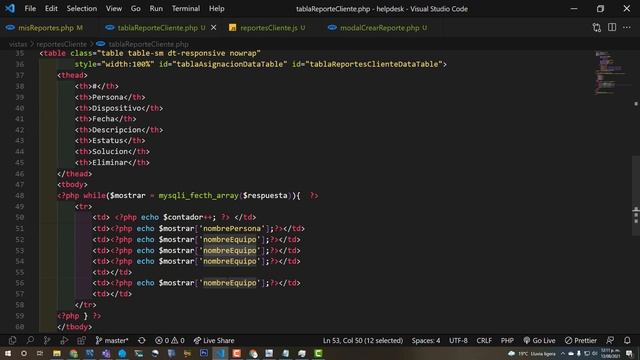Select the tablaReporteCliente.php tab
This screenshot has width=640, height=360.
[157, 28]
